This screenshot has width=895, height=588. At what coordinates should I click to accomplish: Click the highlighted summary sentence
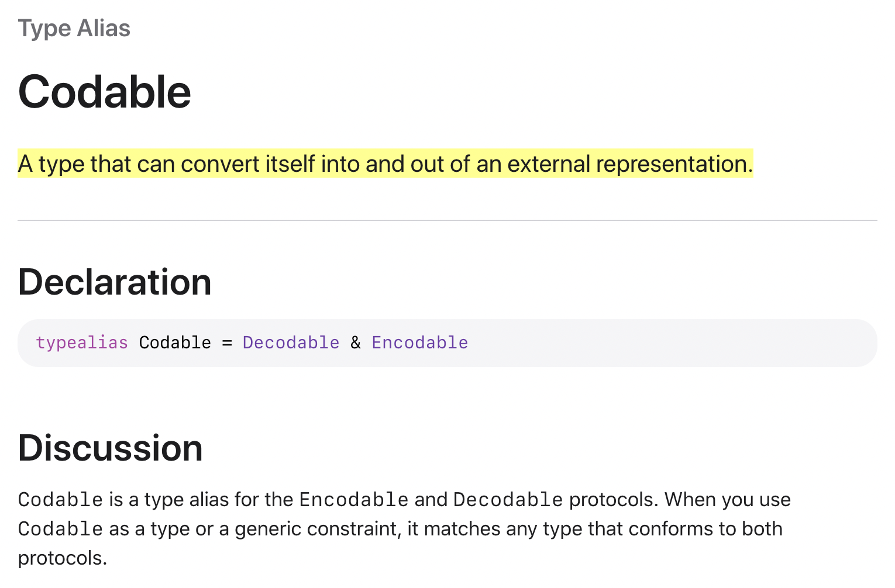(385, 164)
